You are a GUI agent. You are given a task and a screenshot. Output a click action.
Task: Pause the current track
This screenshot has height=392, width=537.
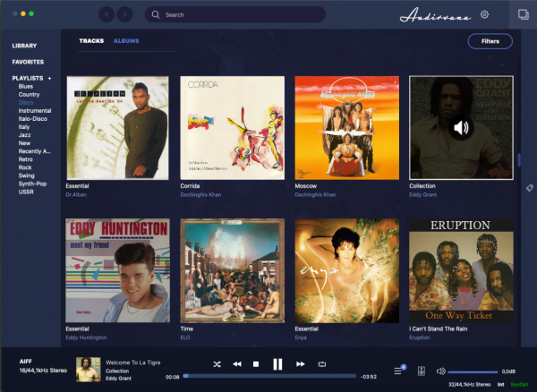click(277, 364)
